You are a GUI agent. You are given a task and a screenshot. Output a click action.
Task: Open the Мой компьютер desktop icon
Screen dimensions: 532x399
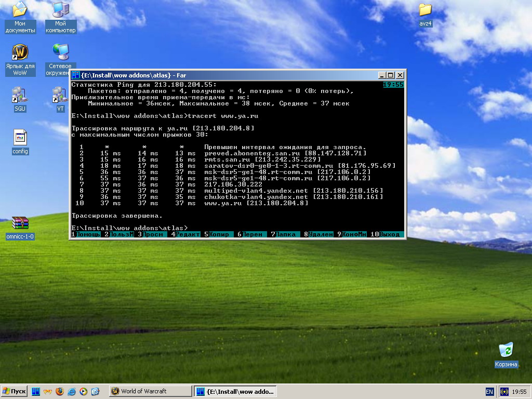pos(61,18)
